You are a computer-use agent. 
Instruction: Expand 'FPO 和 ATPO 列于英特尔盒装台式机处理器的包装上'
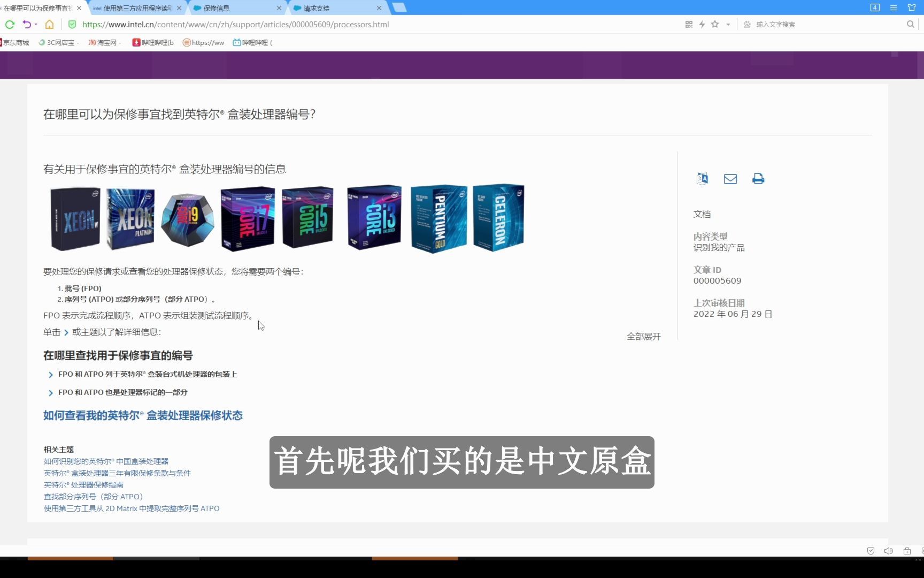point(148,374)
